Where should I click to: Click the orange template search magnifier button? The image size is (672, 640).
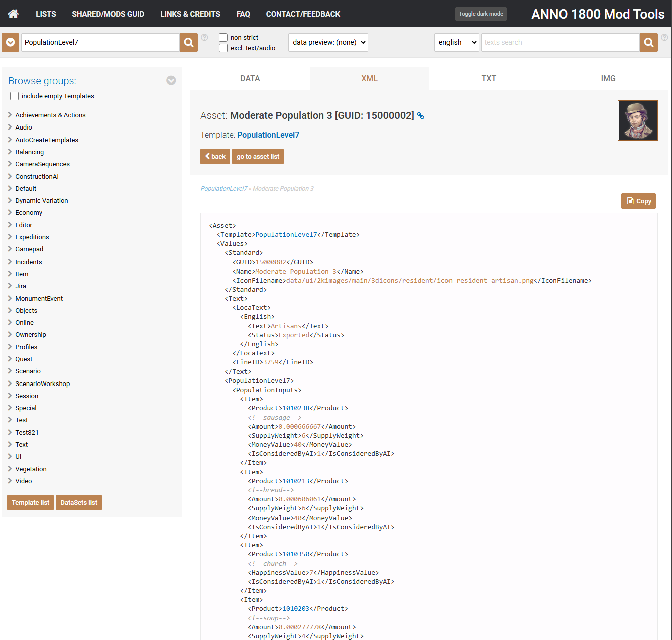189,43
